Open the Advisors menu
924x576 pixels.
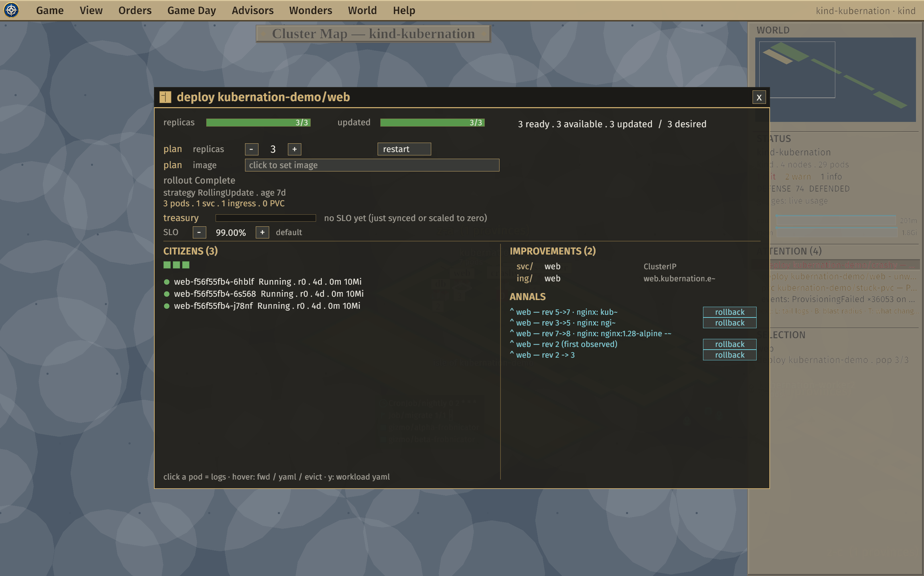tap(252, 10)
